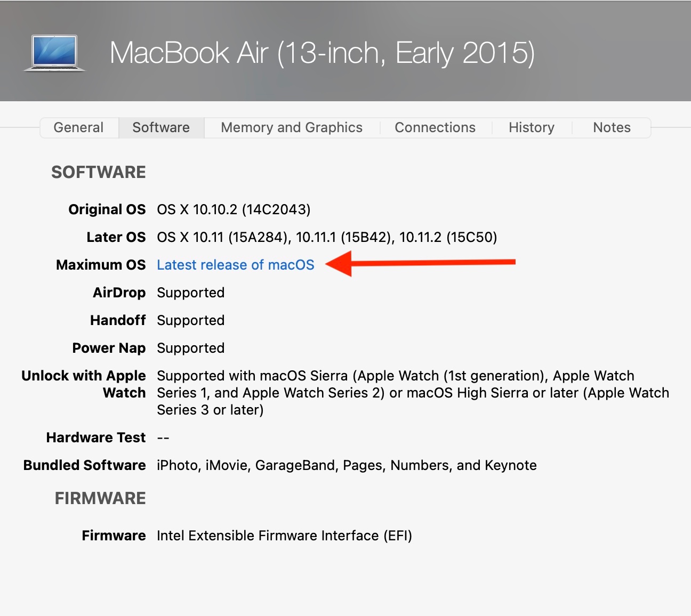691x616 pixels.
Task: Click the FIRMWARE section heading
Action: click(100, 498)
